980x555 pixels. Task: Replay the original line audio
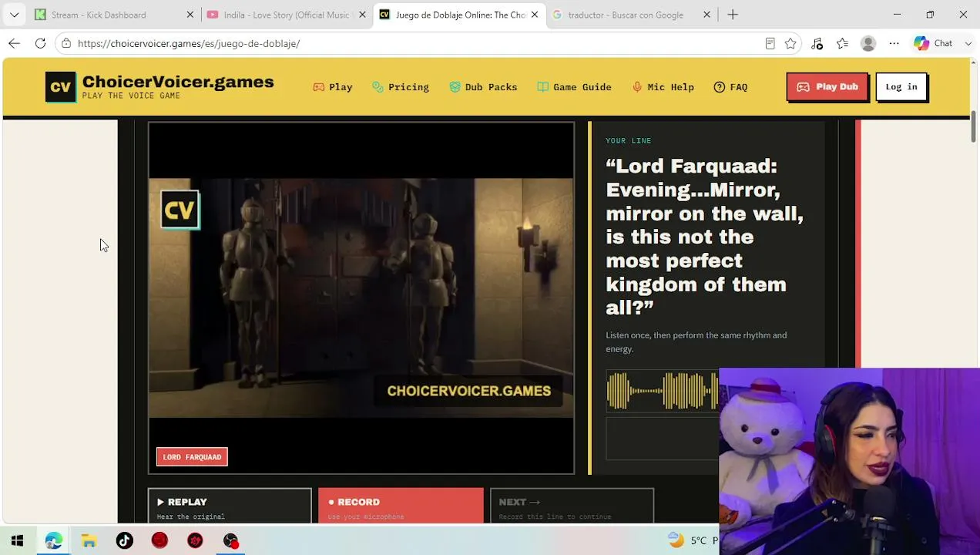(x=230, y=506)
